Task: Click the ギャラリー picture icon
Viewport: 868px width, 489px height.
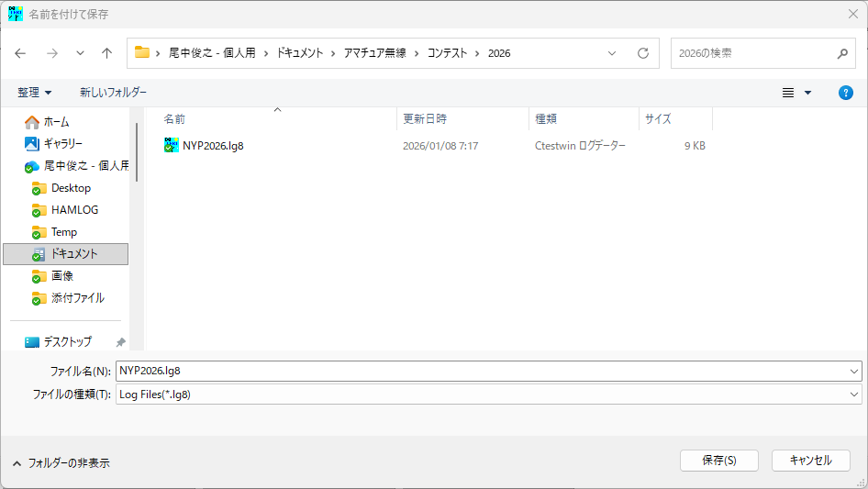Action: (32, 144)
